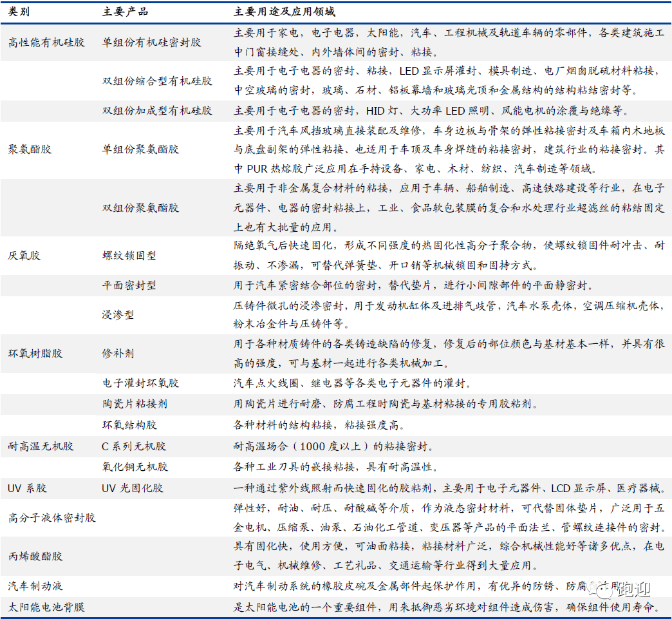
Task: Select the 陶瓷片粘接剂 product cell
Action: coord(135,404)
